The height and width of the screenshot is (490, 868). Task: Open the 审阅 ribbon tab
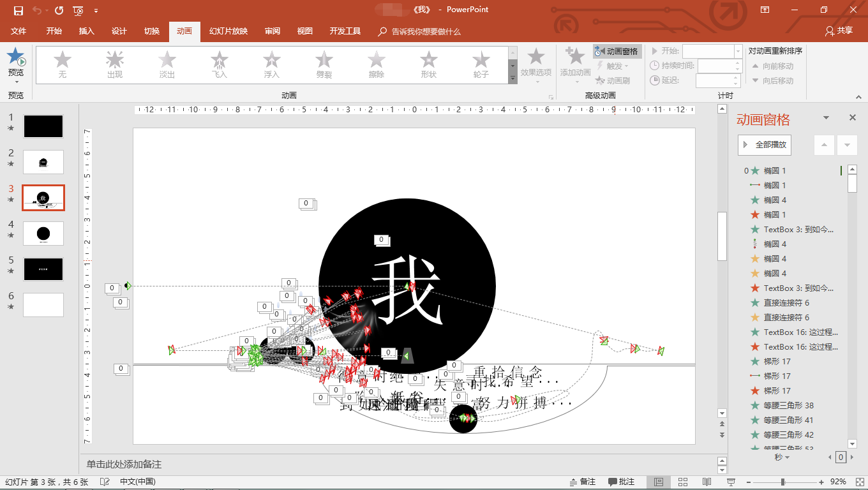click(273, 31)
